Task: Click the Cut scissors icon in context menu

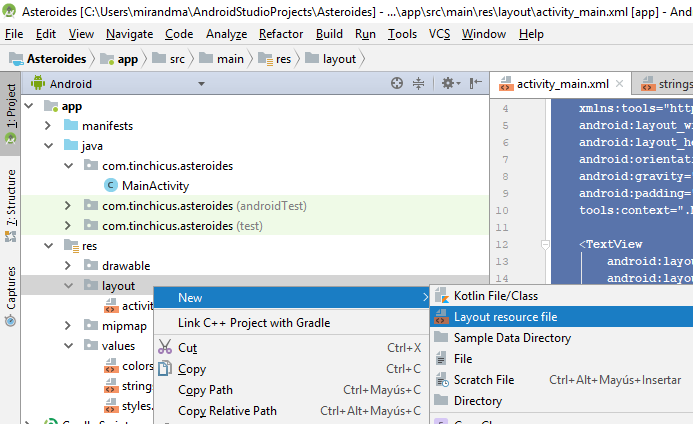Action: point(164,347)
